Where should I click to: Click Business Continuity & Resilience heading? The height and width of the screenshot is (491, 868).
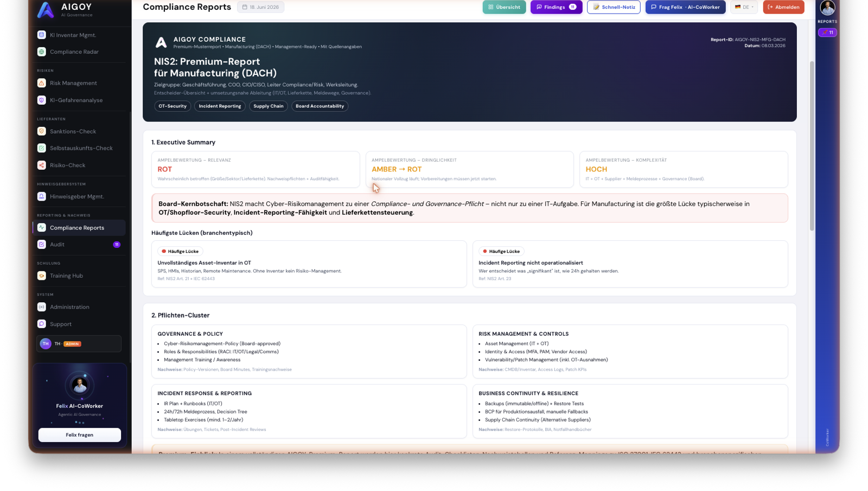click(x=528, y=393)
